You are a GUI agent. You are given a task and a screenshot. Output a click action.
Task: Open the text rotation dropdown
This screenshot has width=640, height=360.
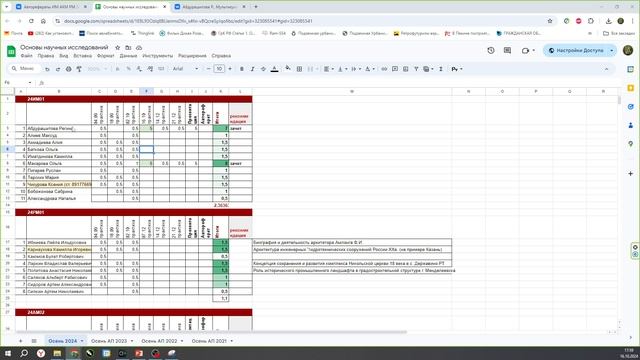[x=370, y=69]
